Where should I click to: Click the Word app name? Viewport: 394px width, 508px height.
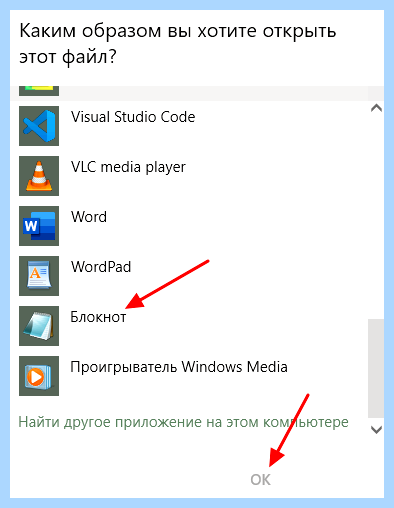point(89,217)
